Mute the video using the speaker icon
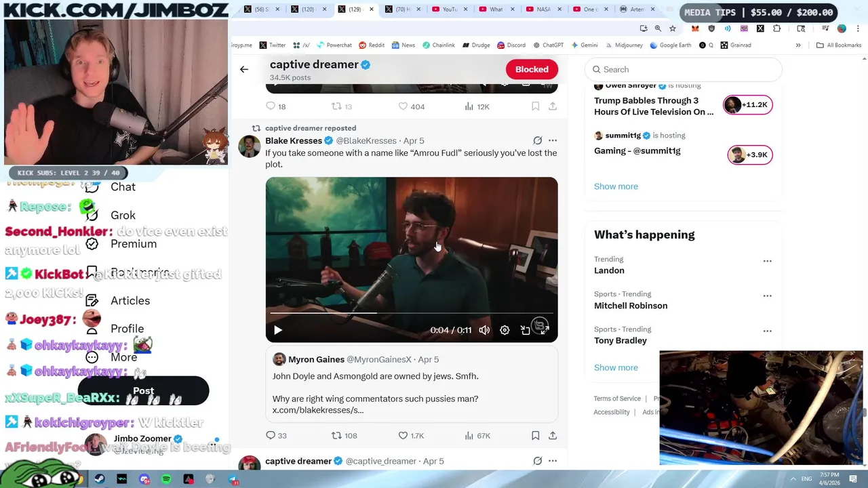This screenshot has height=488, width=868. (484, 330)
